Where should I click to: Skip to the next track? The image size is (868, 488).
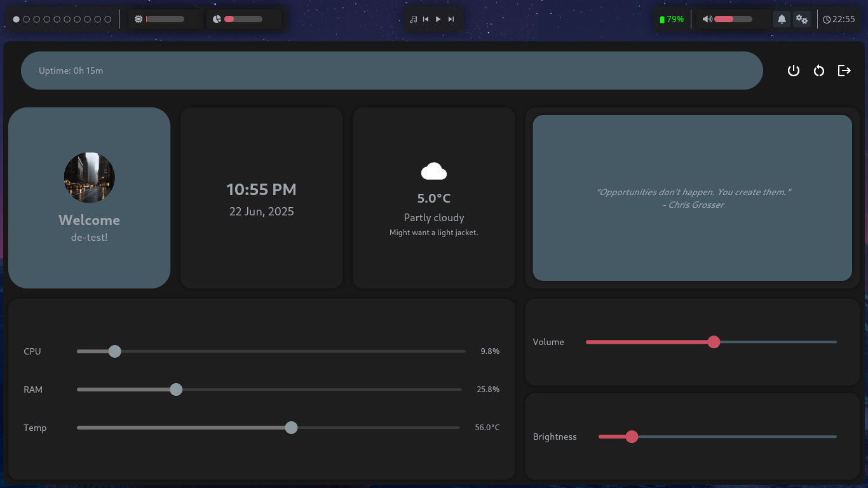451,19
